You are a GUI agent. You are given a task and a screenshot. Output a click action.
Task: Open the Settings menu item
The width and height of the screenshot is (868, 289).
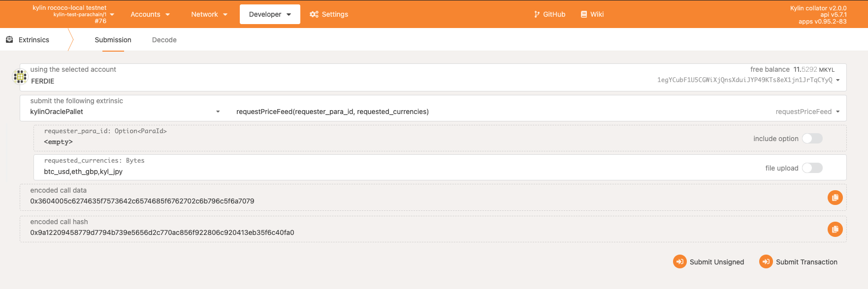click(x=329, y=14)
